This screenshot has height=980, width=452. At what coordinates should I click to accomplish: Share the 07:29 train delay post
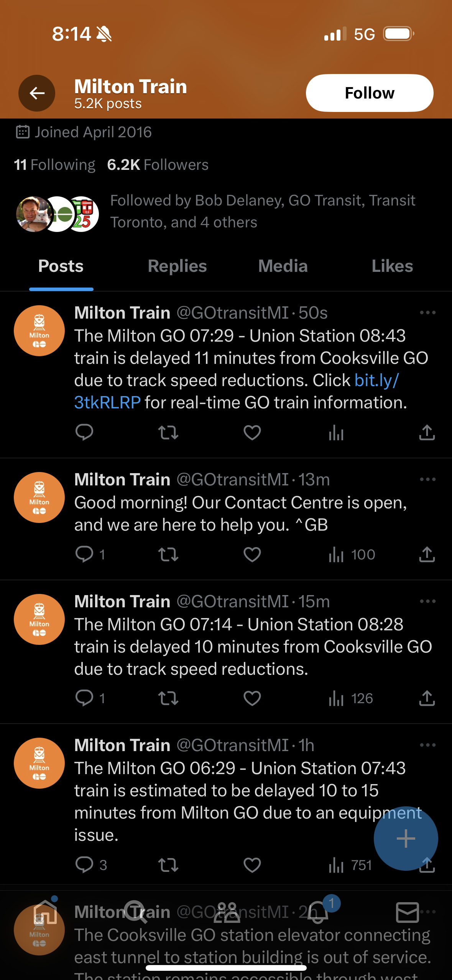pyautogui.click(x=427, y=433)
